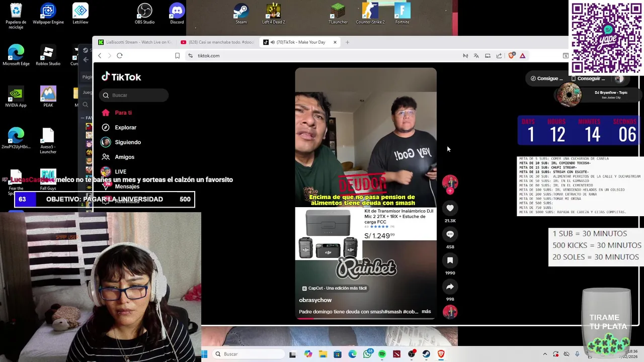Open WhatsApp from the taskbar

point(367,354)
